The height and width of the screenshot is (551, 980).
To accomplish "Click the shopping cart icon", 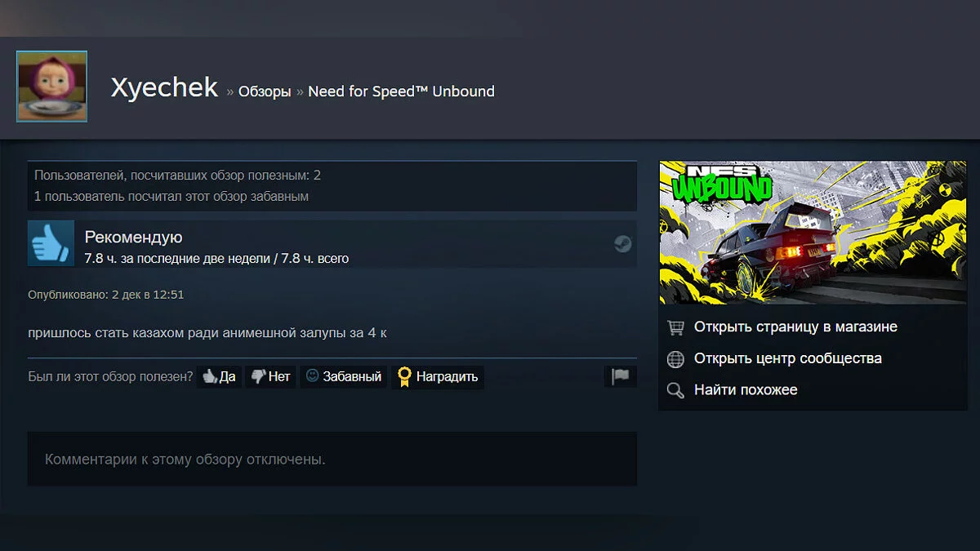I will click(675, 327).
